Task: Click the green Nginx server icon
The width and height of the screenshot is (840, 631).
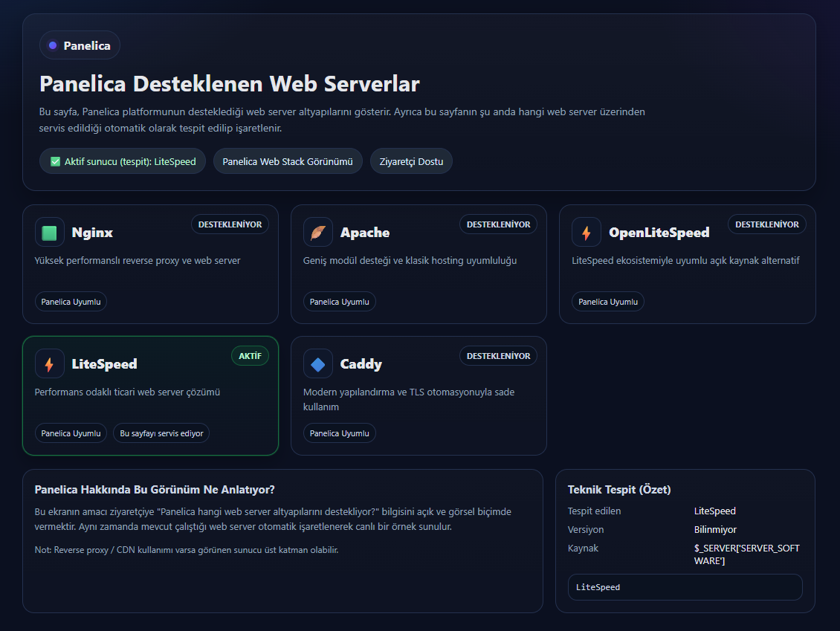Action: pyautogui.click(x=50, y=233)
